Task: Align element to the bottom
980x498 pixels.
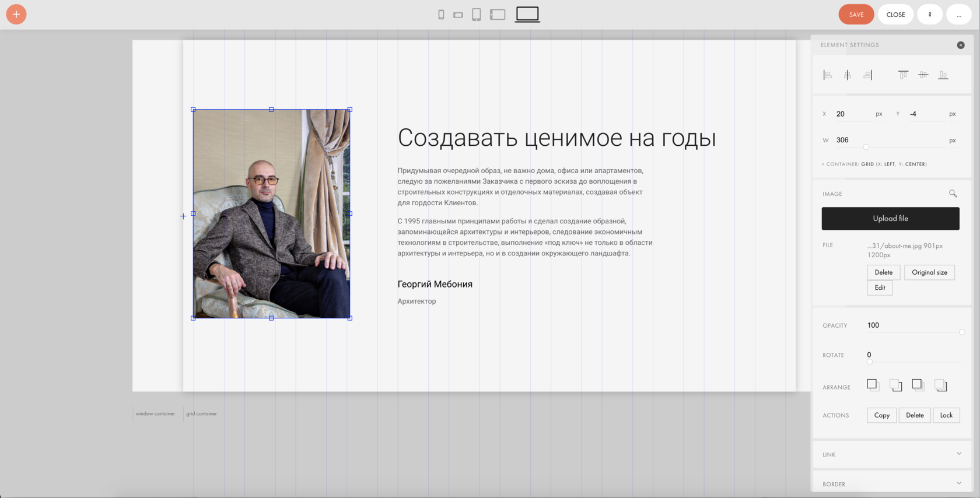Action: (943, 75)
